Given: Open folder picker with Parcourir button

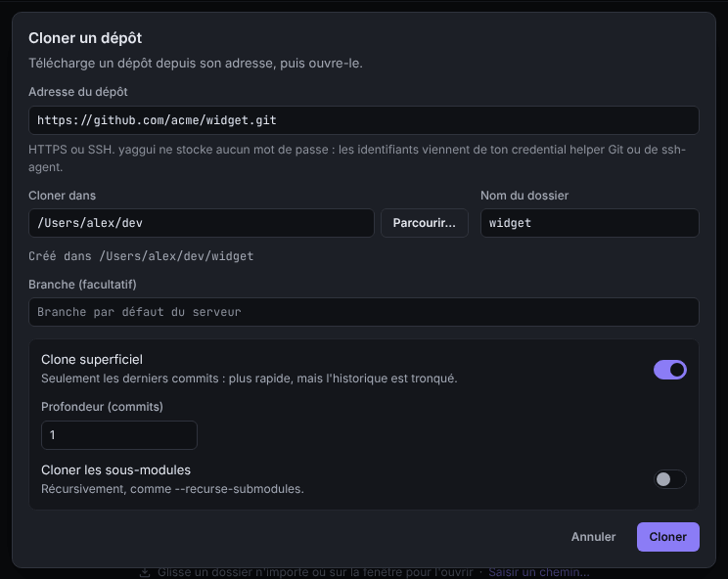Looking at the screenshot, I should [425, 223].
